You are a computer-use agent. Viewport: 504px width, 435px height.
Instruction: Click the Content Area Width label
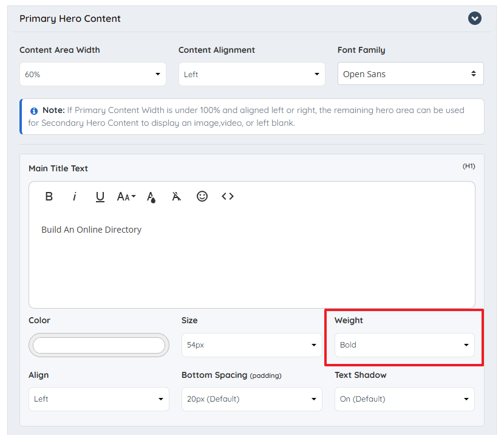(60, 50)
